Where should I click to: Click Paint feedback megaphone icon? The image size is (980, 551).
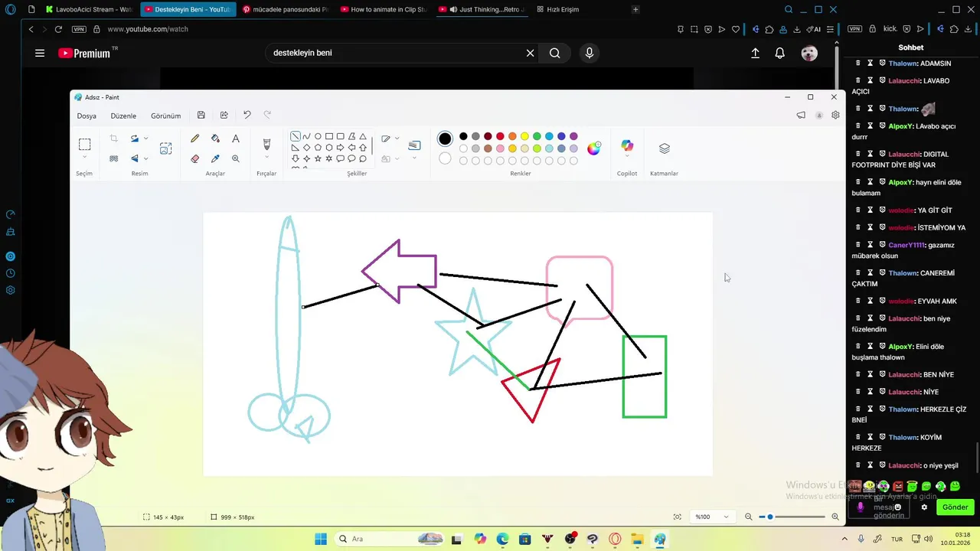coord(801,115)
